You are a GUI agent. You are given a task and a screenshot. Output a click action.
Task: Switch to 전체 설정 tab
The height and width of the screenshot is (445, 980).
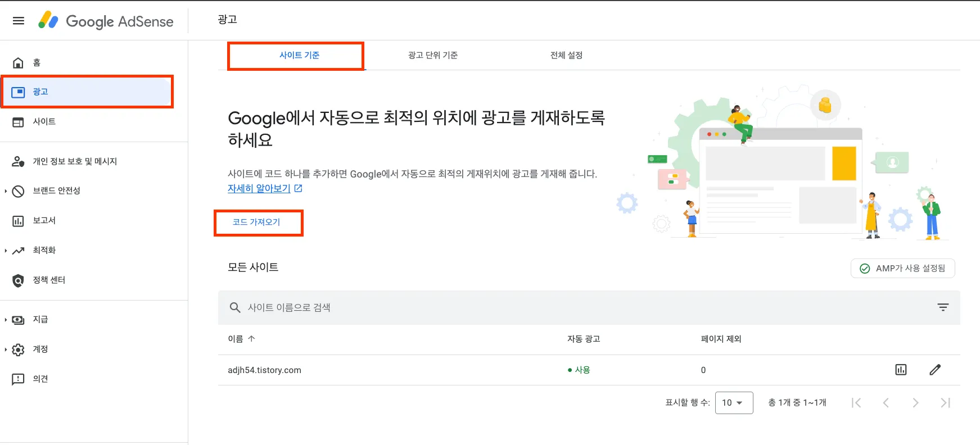[566, 55]
